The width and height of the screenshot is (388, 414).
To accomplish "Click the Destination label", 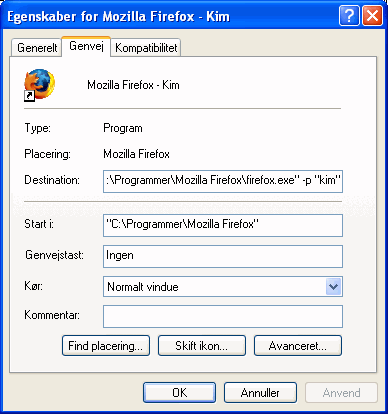I will tap(52, 180).
